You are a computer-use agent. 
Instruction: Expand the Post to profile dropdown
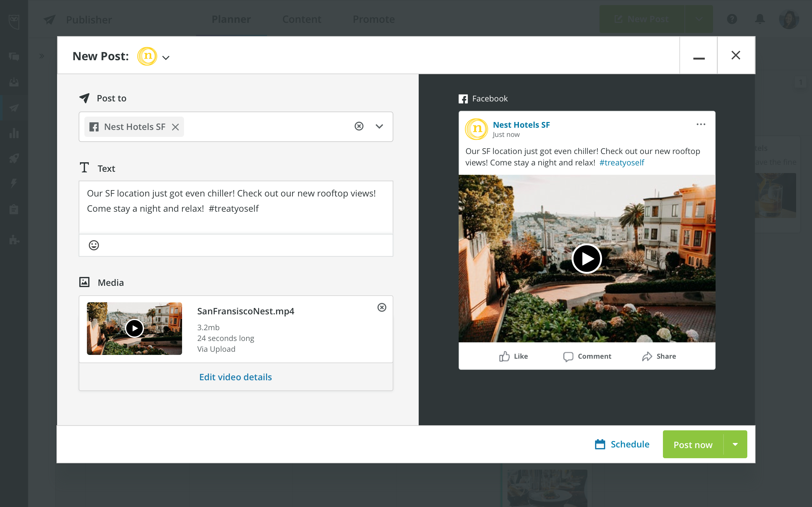[x=379, y=126]
